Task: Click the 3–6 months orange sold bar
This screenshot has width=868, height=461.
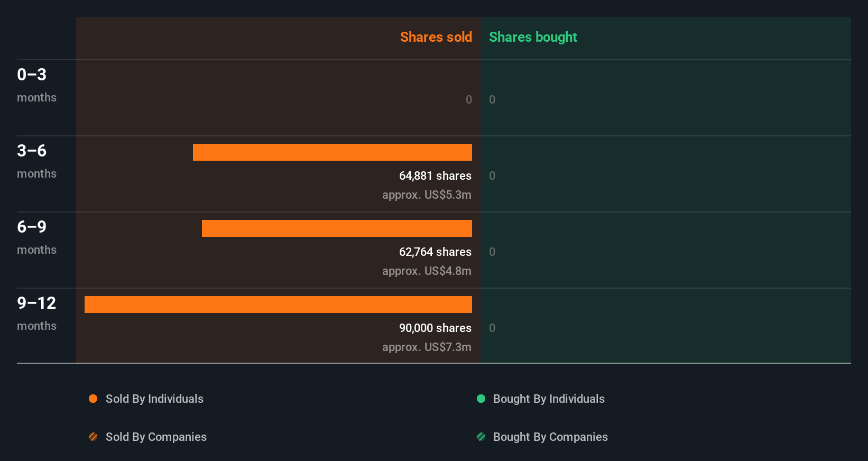Action: [333, 152]
